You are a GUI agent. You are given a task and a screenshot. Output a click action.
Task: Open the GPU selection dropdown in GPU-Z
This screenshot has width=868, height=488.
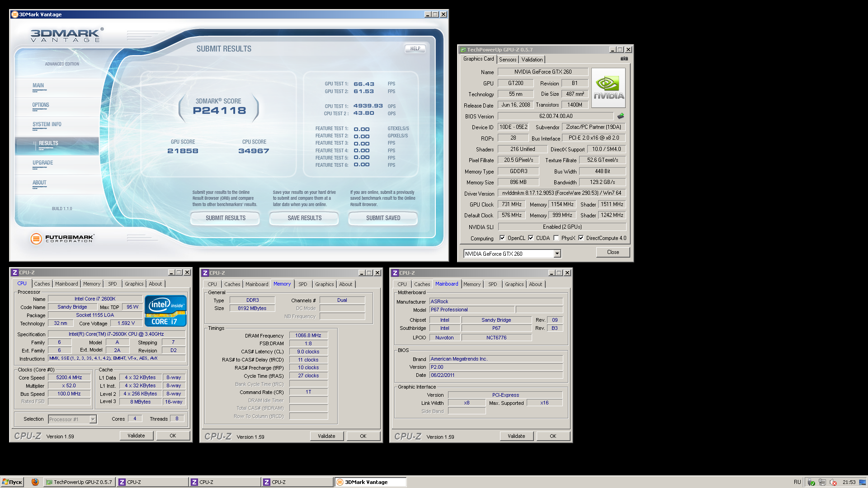click(557, 254)
